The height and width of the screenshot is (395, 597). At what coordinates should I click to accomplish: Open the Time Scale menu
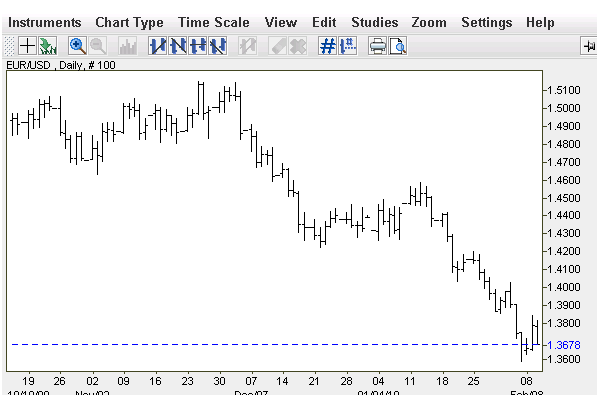[214, 22]
